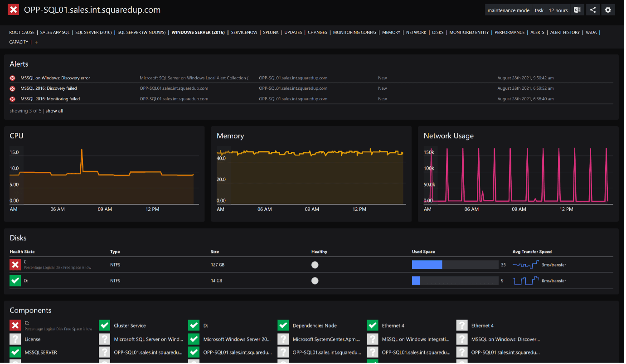Expand alerts list with show all
This screenshot has width=626, height=364.
[54, 111]
